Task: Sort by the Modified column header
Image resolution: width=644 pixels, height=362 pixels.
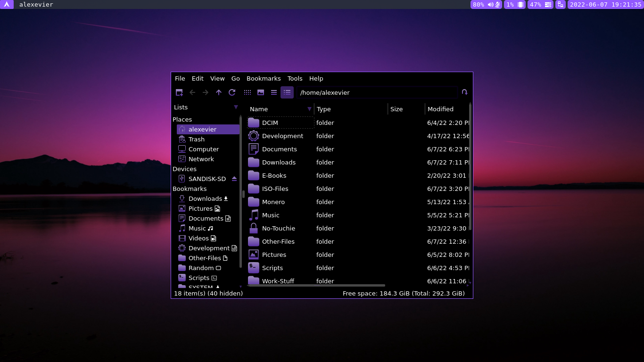Action: coord(447,109)
